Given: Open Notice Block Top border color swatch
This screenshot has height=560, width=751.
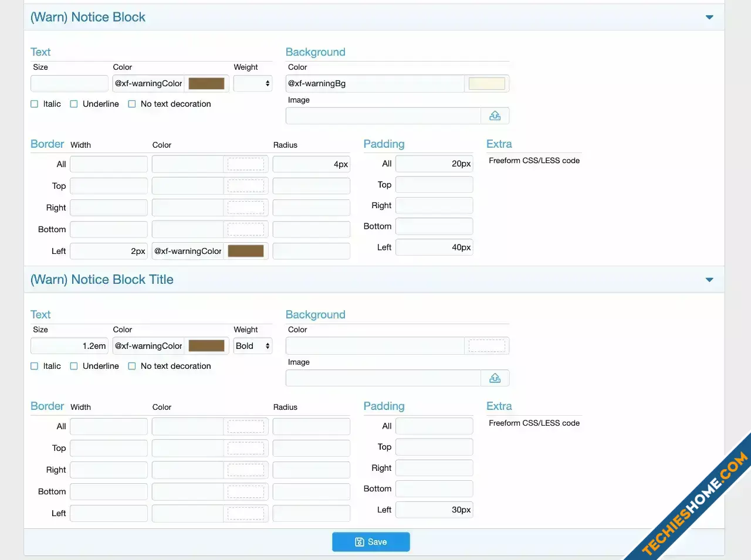Looking at the screenshot, I should pos(246,186).
